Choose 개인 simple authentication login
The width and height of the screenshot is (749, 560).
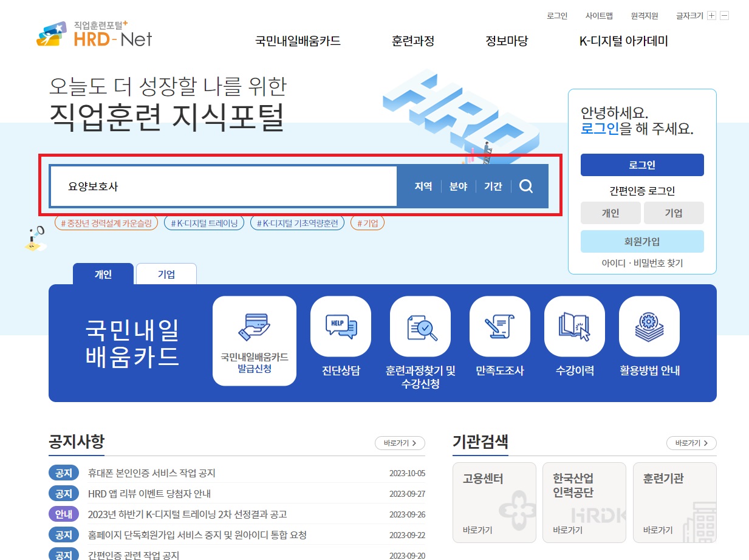(610, 213)
